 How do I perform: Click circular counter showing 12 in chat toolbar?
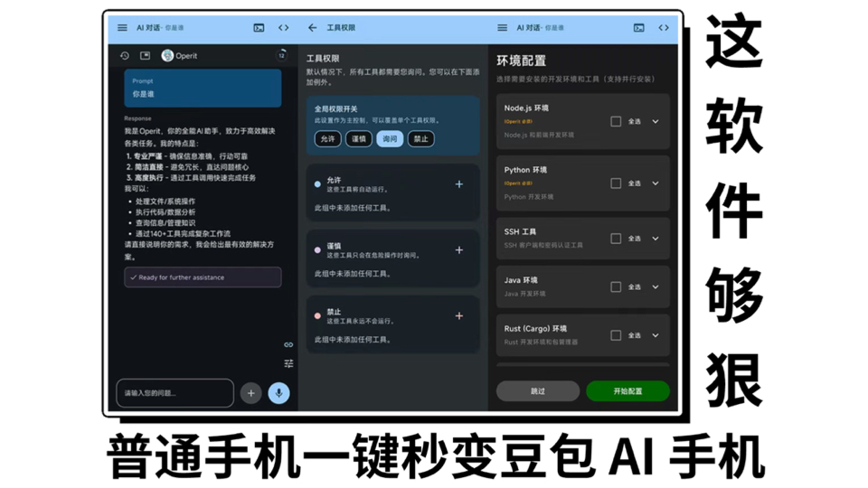tap(281, 56)
